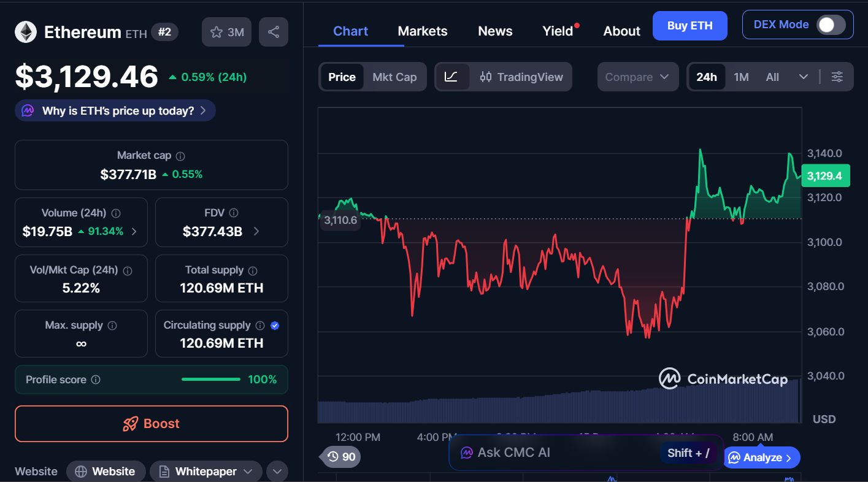The height and width of the screenshot is (482, 868).
Task: Toggle DEX Mode switch
Action: pos(831,25)
